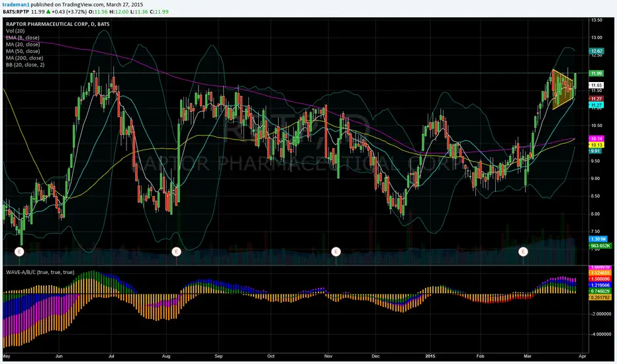Click the earnings E marker in May
The height and width of the screenshot is (364, 617).
19,251
